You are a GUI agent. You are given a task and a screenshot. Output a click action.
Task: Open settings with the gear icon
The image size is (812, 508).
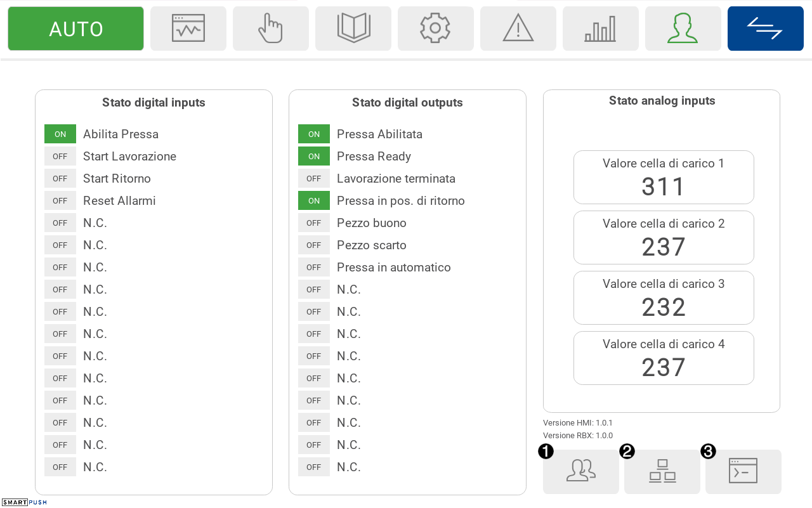point(436,29)
